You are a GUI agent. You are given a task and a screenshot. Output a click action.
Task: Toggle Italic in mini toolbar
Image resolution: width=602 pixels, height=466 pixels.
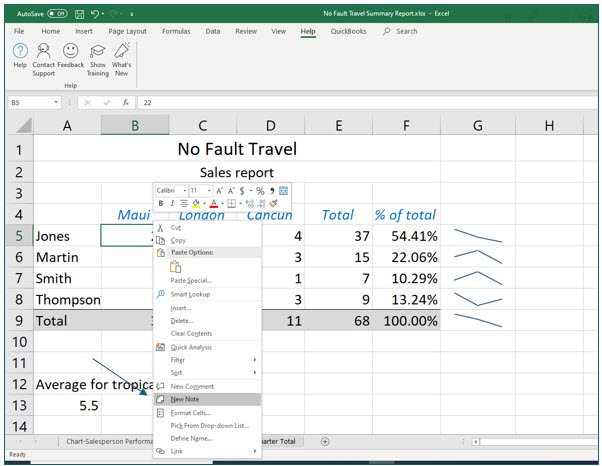click(172, 203)
